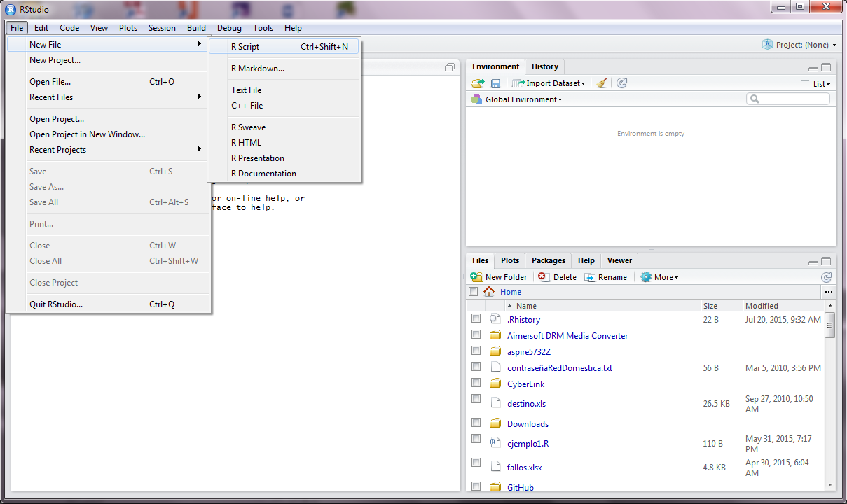Minimize the Environment pane
This screenshot has width=847, height=504.
pyautogui.click(x=813, y=69)
